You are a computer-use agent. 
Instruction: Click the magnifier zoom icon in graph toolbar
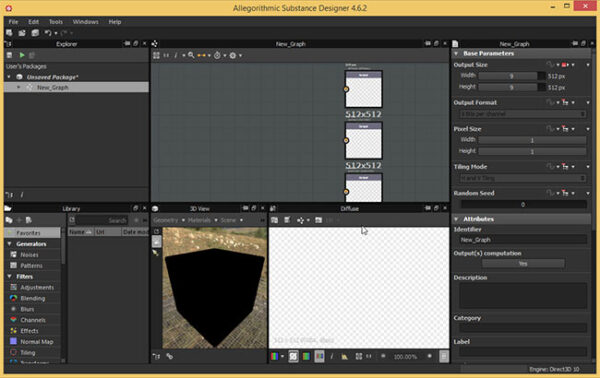point(191,55)
